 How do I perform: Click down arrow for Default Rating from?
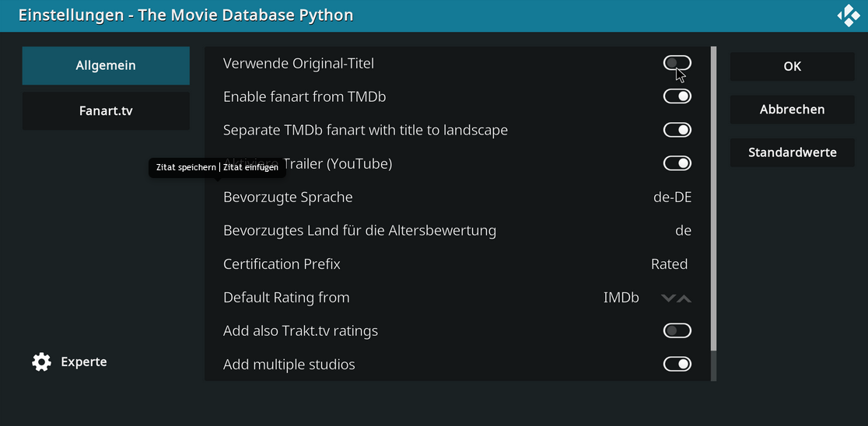(x=668, y=299)
